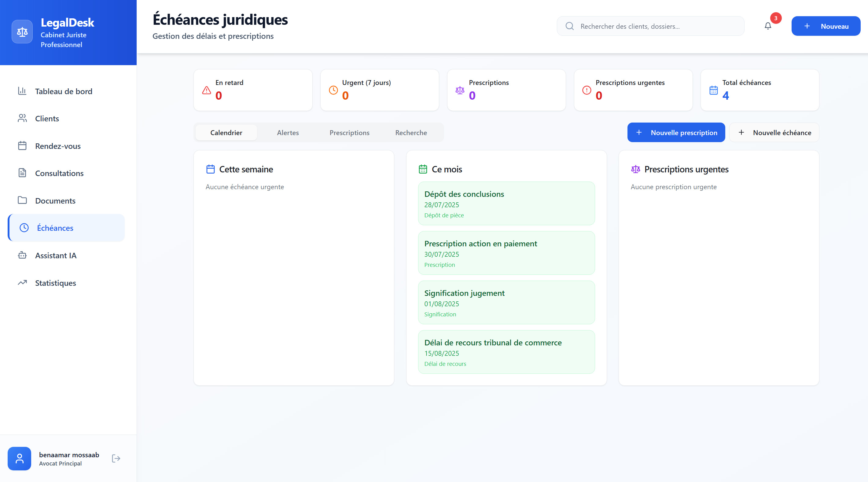Click the user avatar icon
This screenshot has height=482, width=868.
coord(20,458)
